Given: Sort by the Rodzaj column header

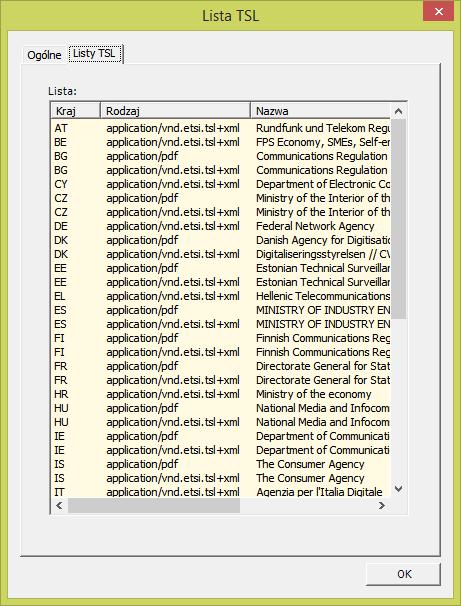Looking at the screenshot, I should click(175, 111).
